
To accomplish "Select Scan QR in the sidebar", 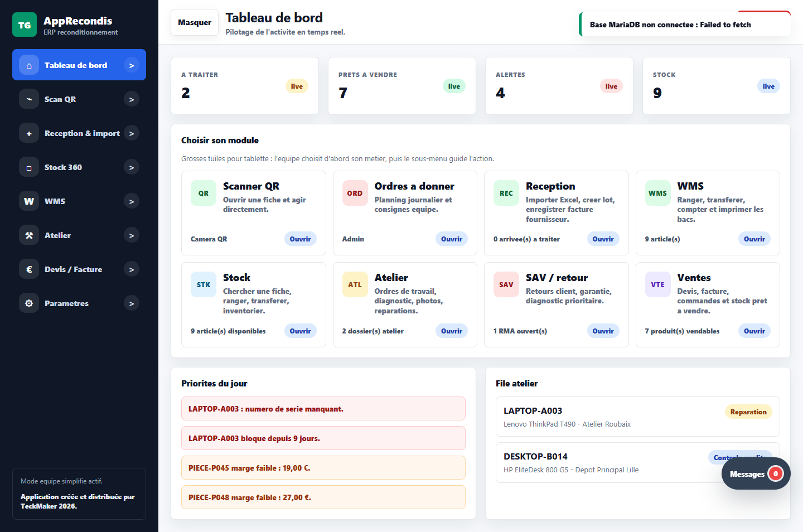I will pos(79,99).
